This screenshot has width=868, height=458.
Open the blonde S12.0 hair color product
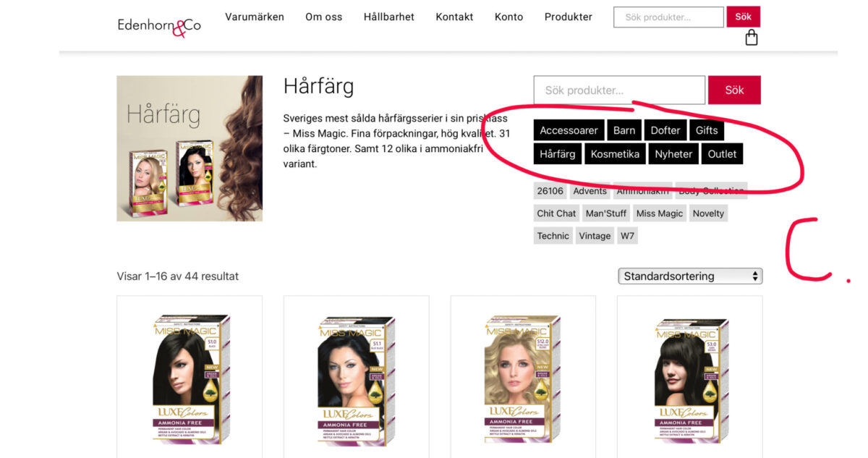(x=523, y=377)
